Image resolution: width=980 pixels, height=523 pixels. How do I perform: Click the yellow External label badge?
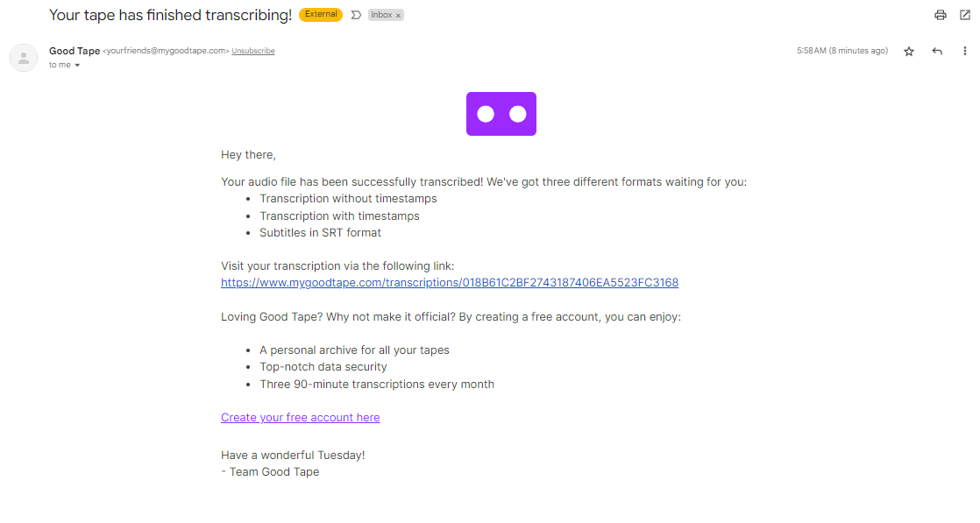[321, 15]
